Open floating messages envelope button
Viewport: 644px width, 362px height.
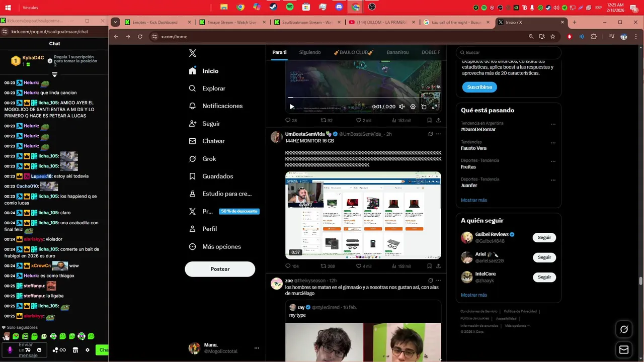click(x=624, y=349)
